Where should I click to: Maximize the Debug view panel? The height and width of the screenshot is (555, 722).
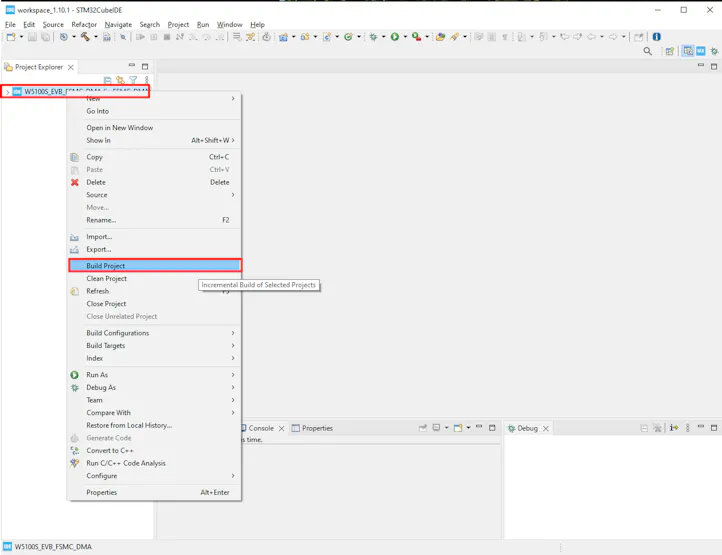[x=714, y=428]
